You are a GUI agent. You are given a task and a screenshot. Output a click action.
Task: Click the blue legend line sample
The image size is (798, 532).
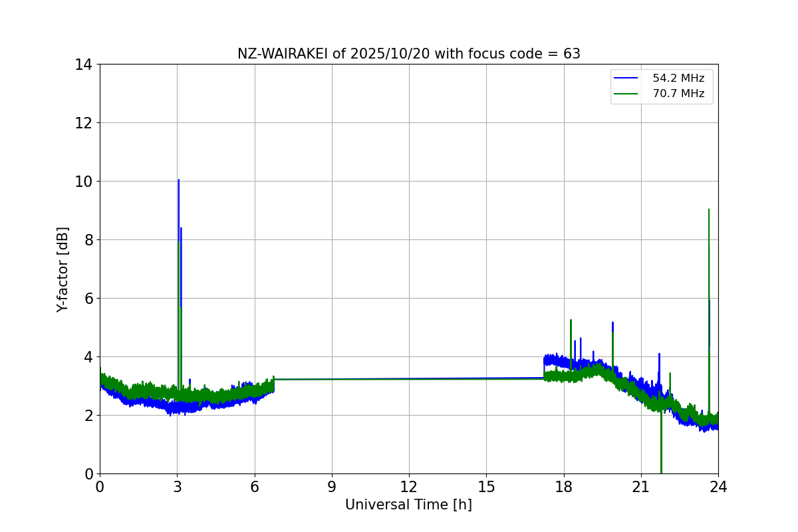tap(626, 78)
